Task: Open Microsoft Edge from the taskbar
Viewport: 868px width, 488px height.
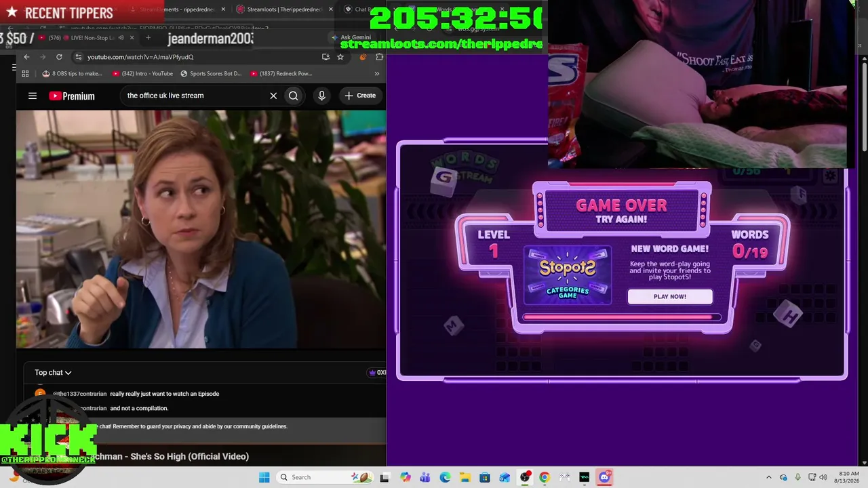Action: pos(445,477)
